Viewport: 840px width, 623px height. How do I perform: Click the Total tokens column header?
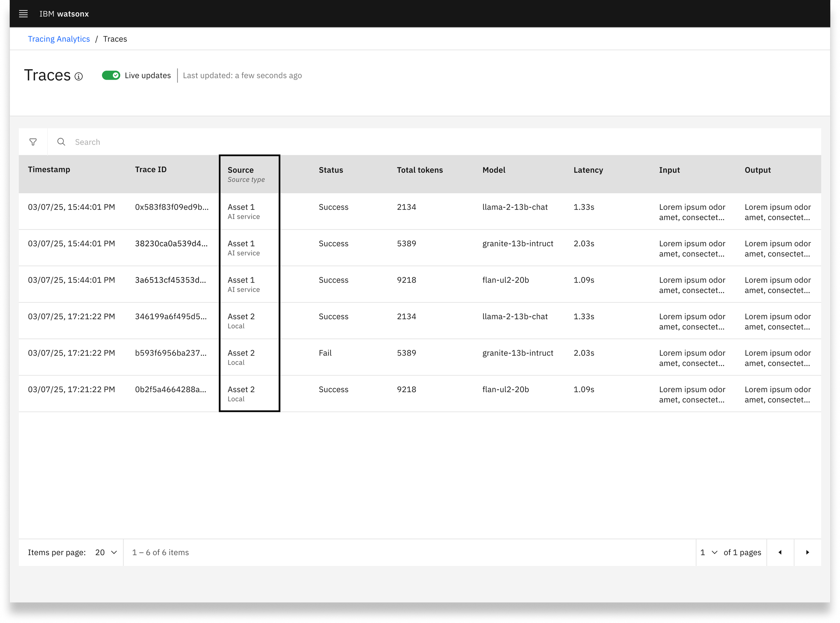[420, 170]
